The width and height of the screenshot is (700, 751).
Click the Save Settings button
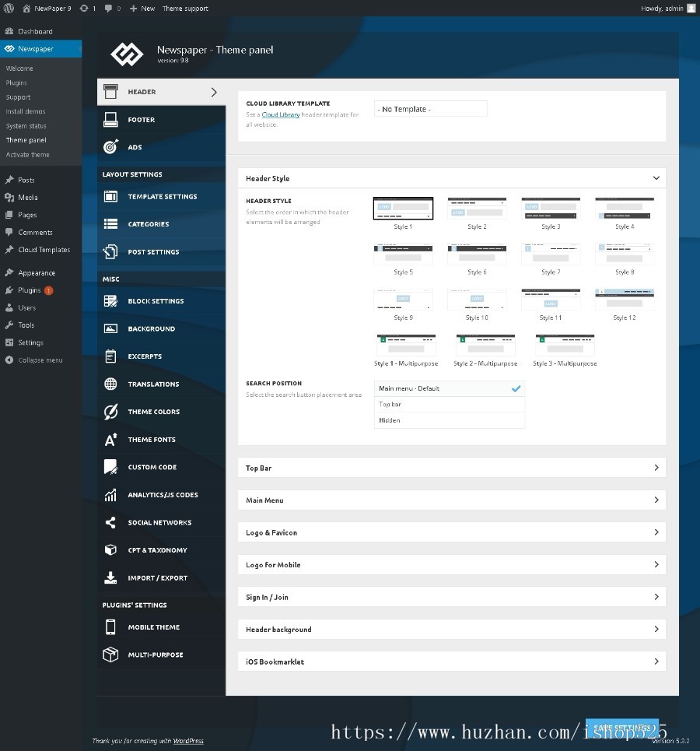point(621,728)
